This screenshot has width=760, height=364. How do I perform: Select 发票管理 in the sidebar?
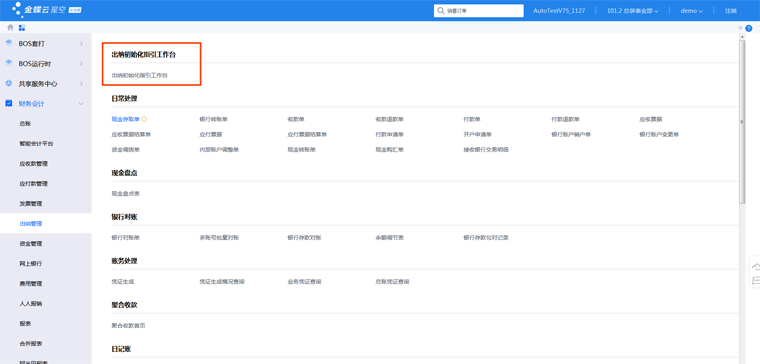click(x=31, y=204)
